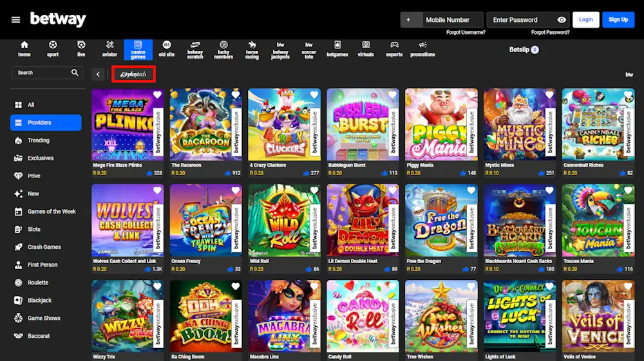Image resolution: width=644 pixels, height=361 pixels.
Task: Click the Sign Up button
Action: click(618, 20)
